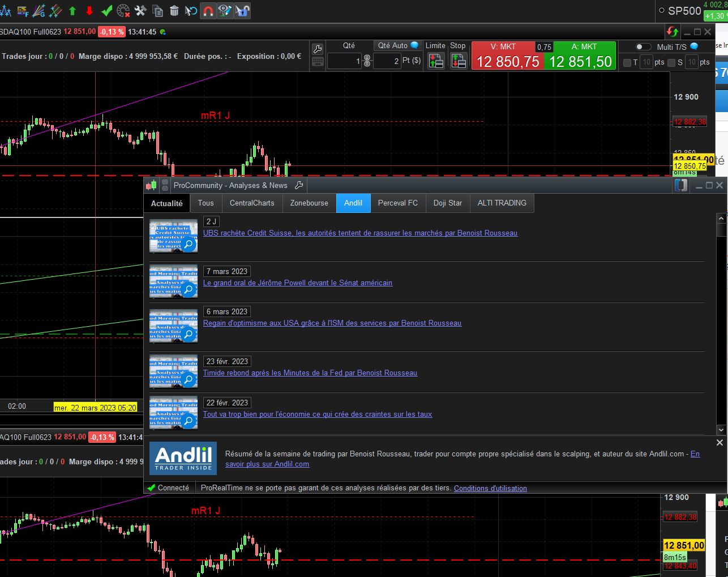Click the Qté quantity input field

(344, 61)
